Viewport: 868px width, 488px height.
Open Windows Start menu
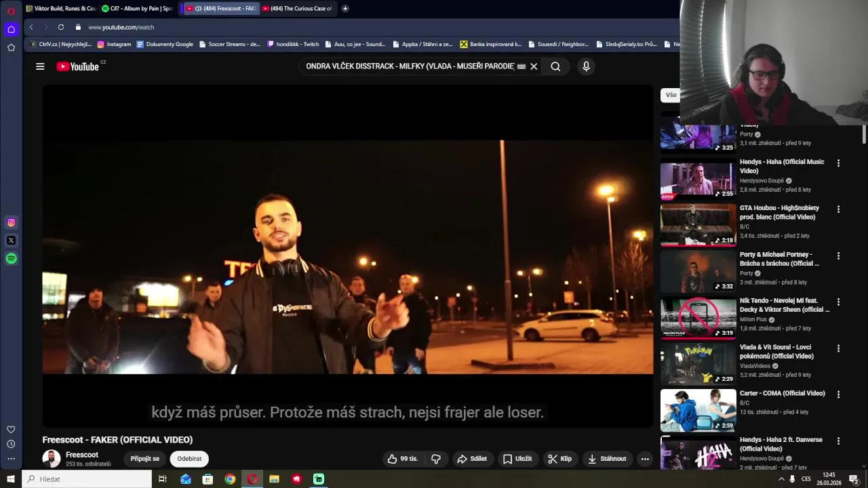(10, 479)
